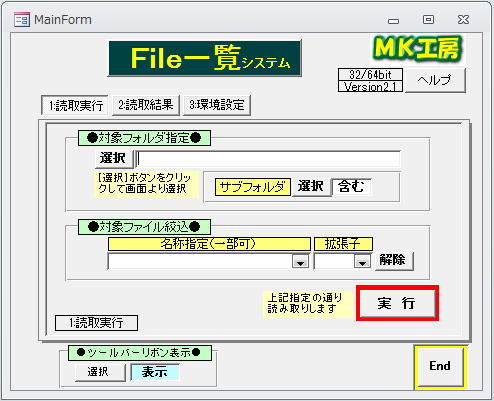Run reading with the 実行 button
The image size is (494, 401).
[x=397, y=303]
